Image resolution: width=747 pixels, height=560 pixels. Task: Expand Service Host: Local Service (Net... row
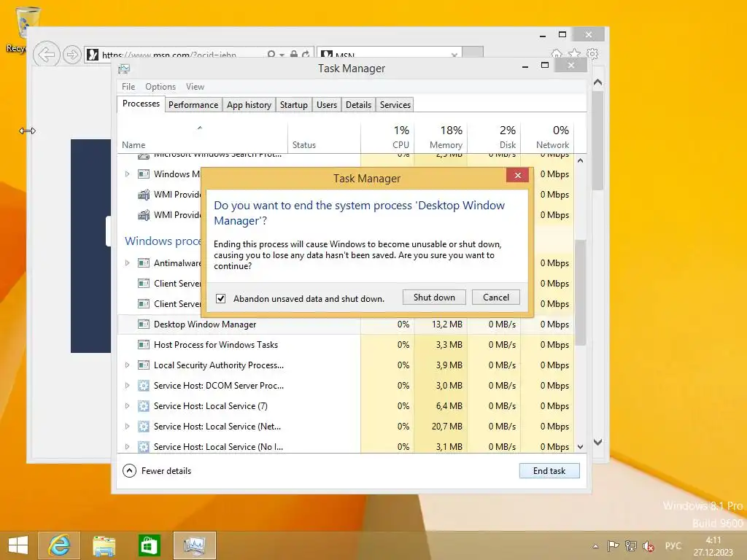click(127, 427)
